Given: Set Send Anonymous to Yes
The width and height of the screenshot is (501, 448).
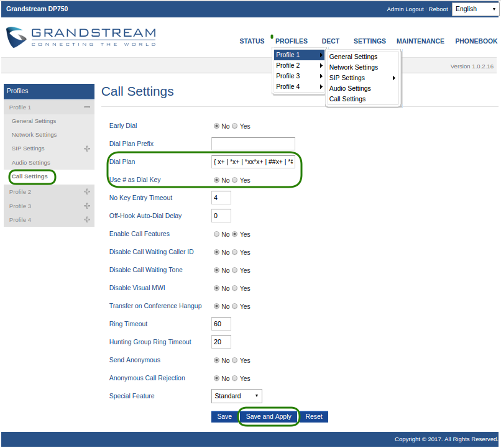Looking at the screenshot, I should (235, 360).
